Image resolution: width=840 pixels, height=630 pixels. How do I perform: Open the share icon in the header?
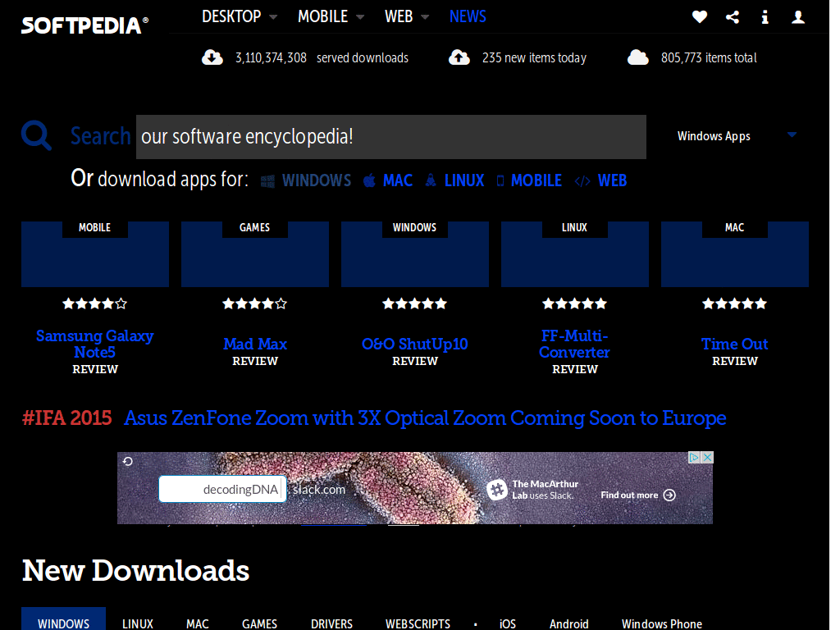pos(732,16)
